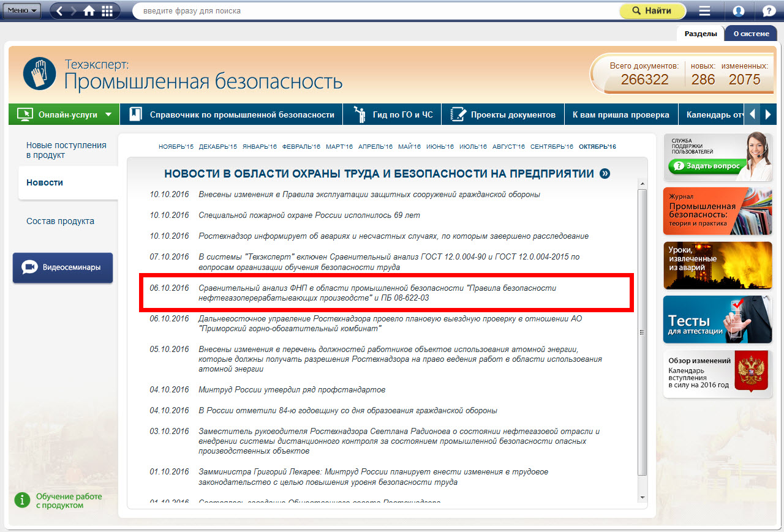Screen dimensions: 784x532
Task: Open the Видеосеминары button
Action: click(62, 268)
